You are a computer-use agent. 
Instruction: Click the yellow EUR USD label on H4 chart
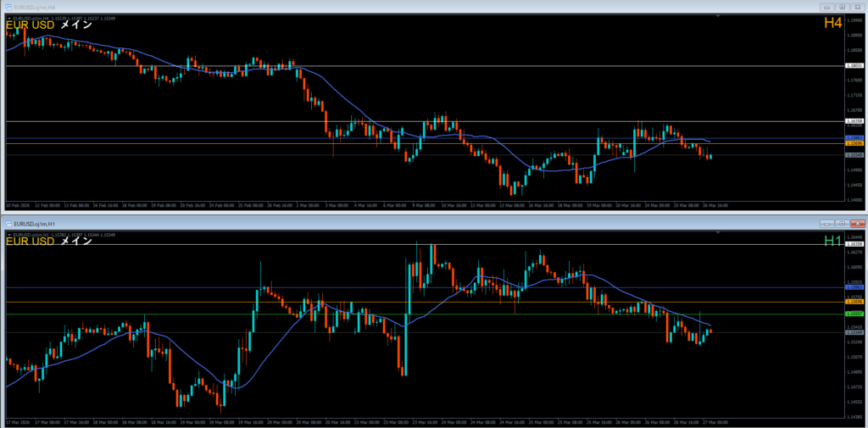click(x=31, y=25)
